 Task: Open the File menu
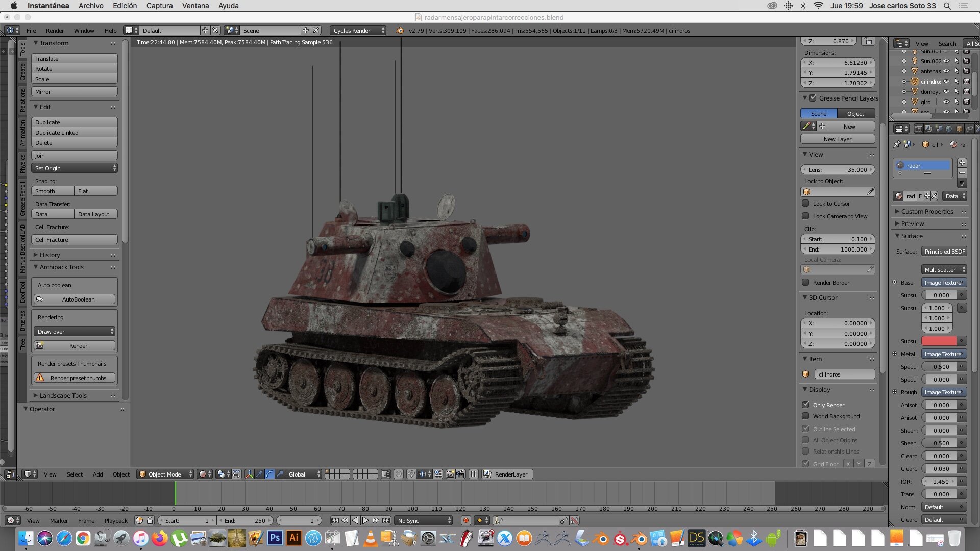pyautogui.click(x=31, y=30)
